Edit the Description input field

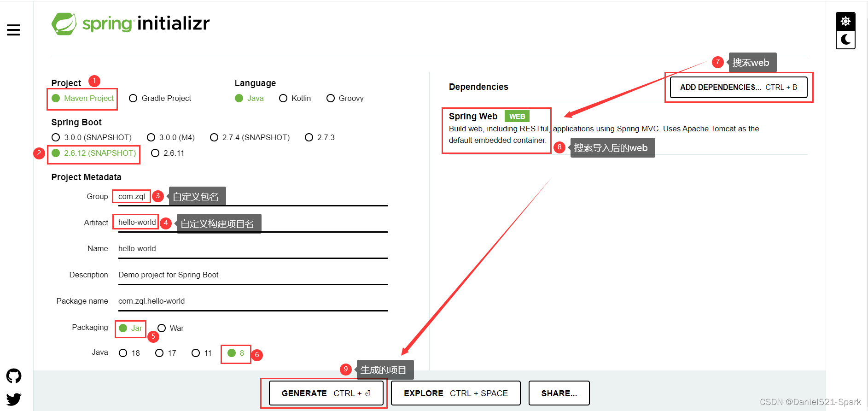pyautogui.click(x=253, y=275)
